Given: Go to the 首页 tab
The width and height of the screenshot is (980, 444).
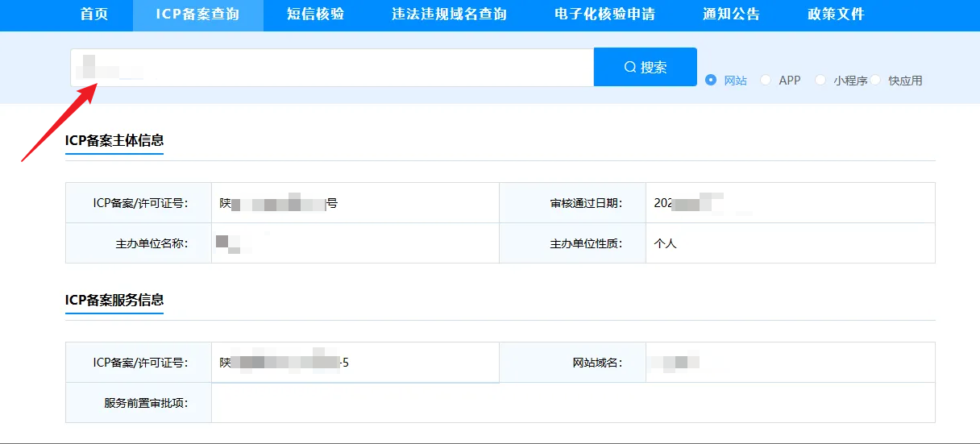Looking at the screenshot, I should [x=94, y=15].
